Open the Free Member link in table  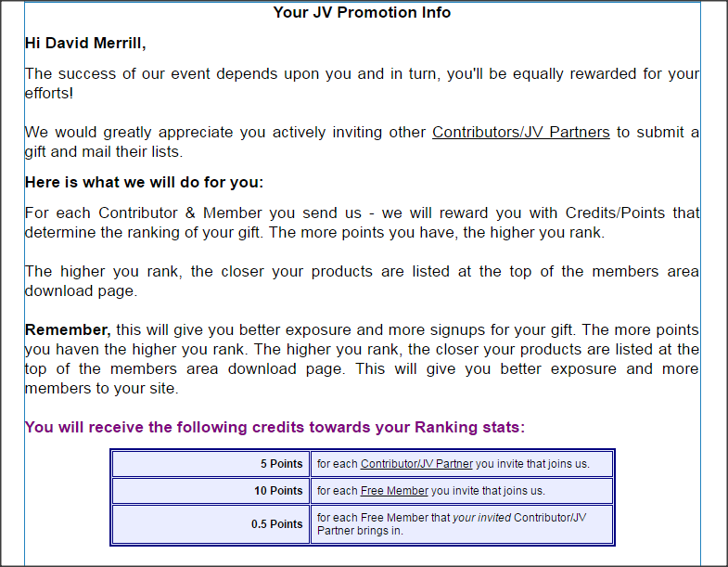click(x=394, y=491)
